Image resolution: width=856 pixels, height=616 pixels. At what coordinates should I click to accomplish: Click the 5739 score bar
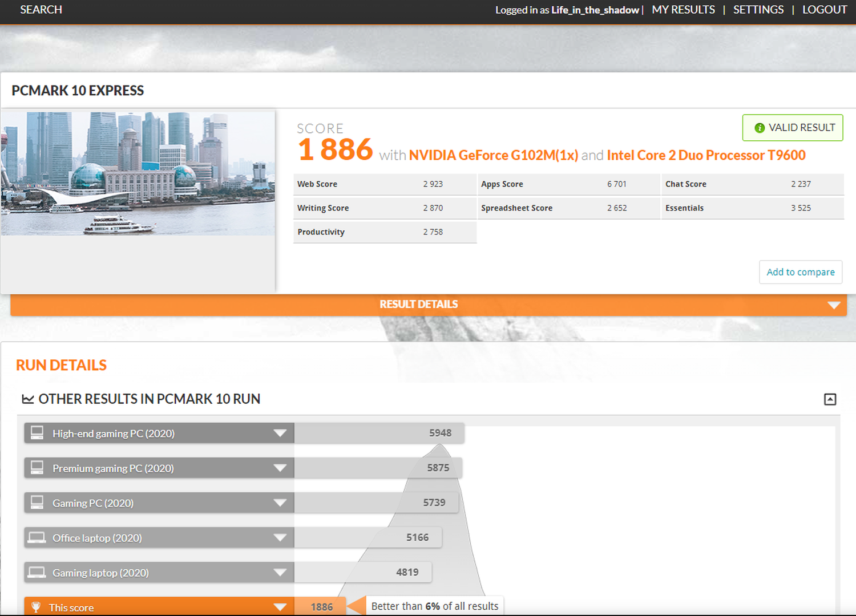click(x=376, y=502)
